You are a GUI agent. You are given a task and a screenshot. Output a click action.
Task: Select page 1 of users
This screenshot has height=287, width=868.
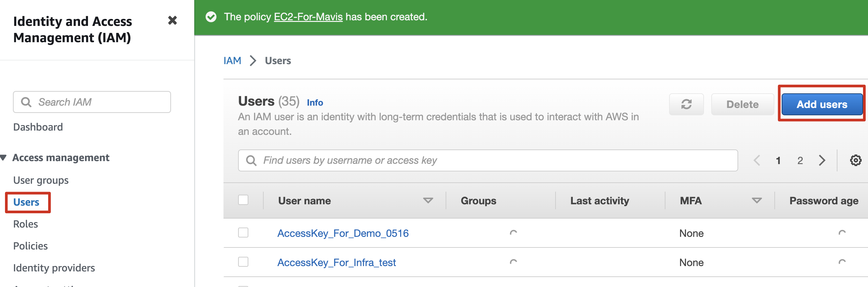(x=778, y=160)
